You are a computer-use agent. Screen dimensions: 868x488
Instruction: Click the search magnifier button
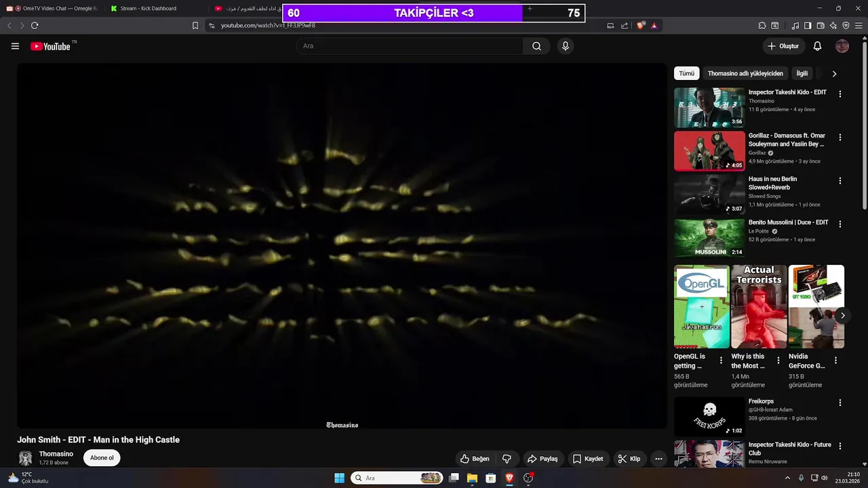click(x=536, y=46)
